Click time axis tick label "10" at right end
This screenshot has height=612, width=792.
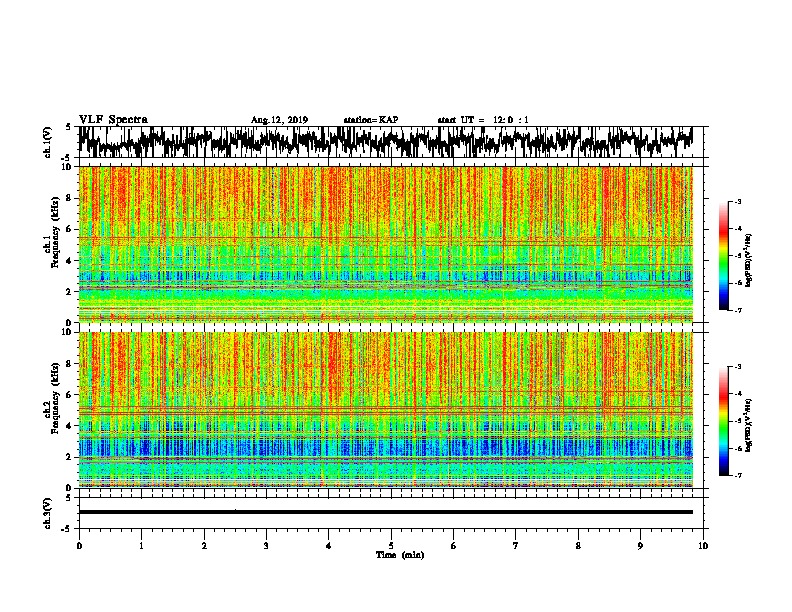(x=703, y=546)
